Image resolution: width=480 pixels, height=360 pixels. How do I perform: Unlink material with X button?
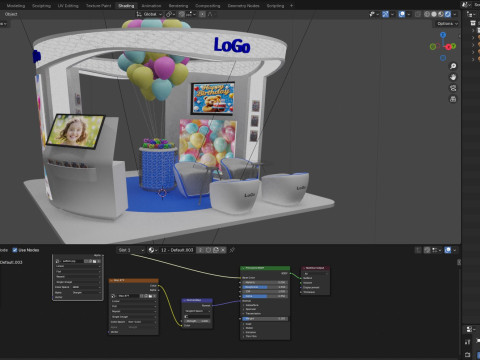(223, 250)
